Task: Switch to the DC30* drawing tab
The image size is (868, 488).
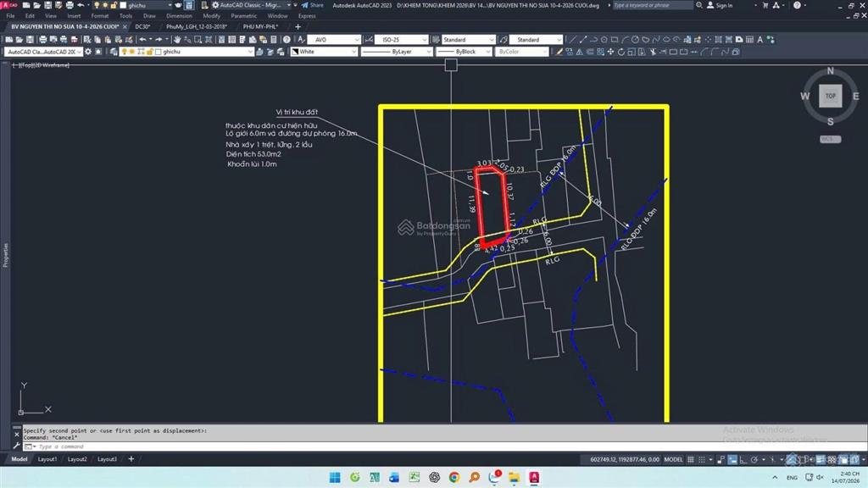Action: 142,26
